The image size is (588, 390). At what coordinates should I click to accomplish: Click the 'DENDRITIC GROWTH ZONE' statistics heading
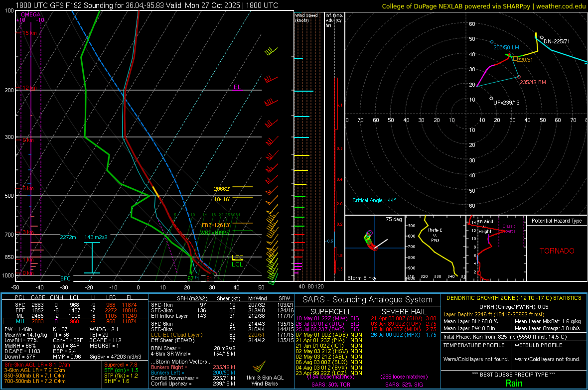pyautogui.click(x=514, y=298)
